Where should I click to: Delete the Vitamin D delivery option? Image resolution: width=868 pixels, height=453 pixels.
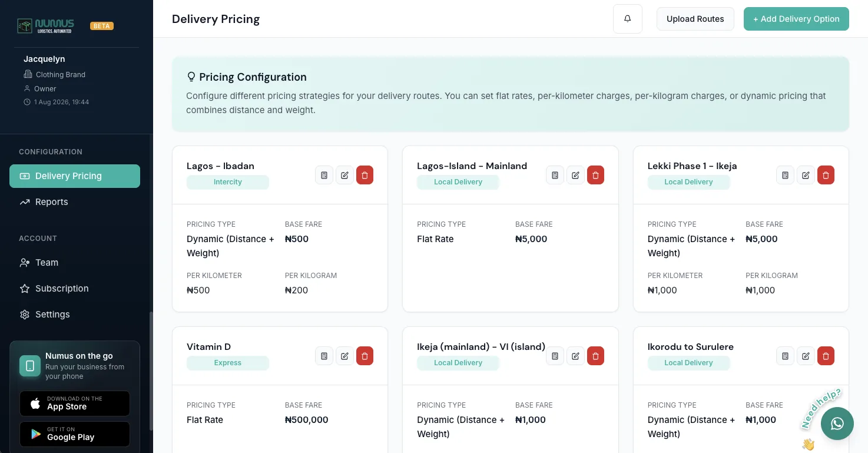point(365,356)
